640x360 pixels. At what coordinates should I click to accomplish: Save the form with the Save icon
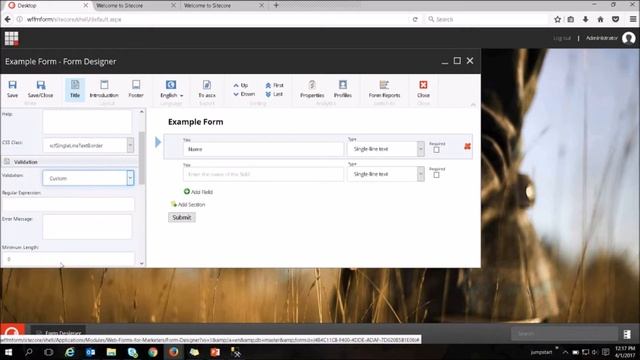(x=12, y=89)
